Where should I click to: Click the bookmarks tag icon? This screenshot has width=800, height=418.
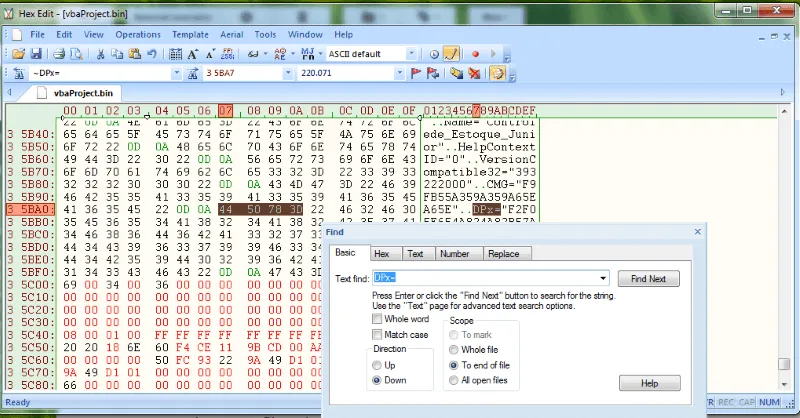coord(457,73)
